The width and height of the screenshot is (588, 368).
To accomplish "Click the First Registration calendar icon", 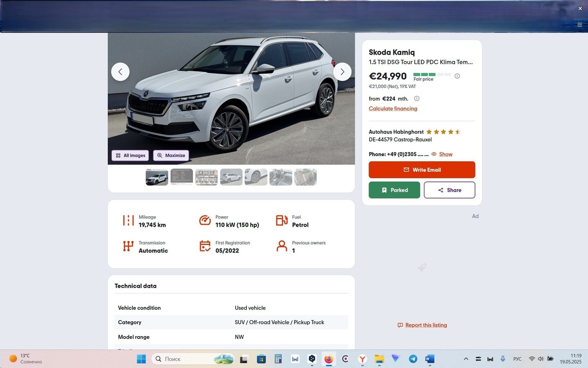I will tap(205, 246).
